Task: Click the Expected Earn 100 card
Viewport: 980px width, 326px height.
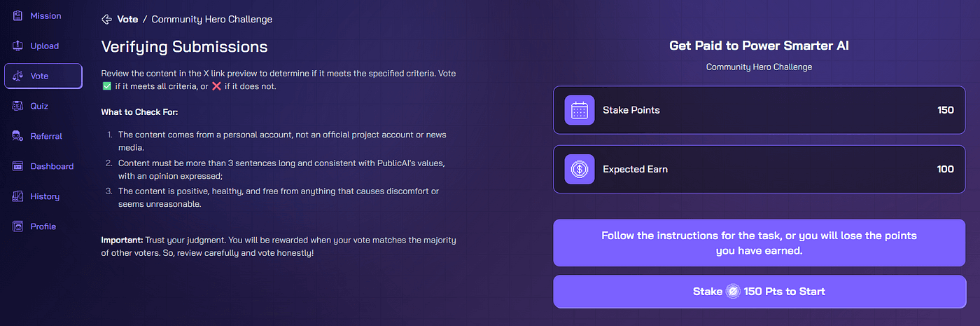Action: 759,169
